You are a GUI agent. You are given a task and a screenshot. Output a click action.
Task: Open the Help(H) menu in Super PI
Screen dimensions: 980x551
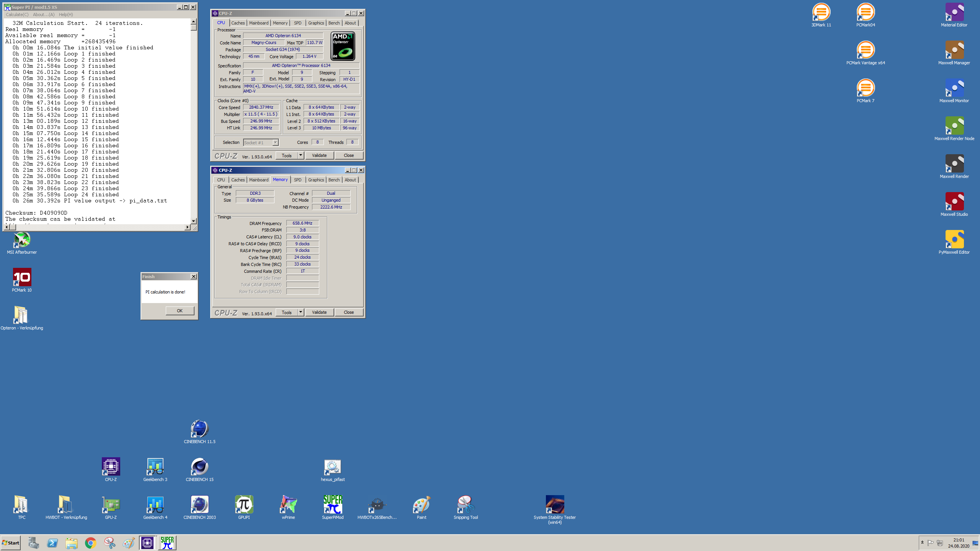click(66, 15)
